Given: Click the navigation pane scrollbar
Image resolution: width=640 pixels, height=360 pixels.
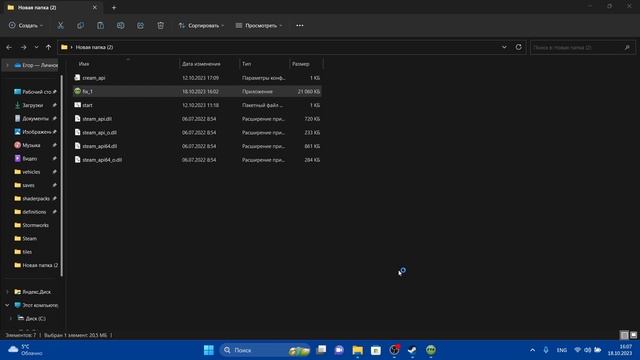Looking at the screenshot, I should (x=62, y=176).
